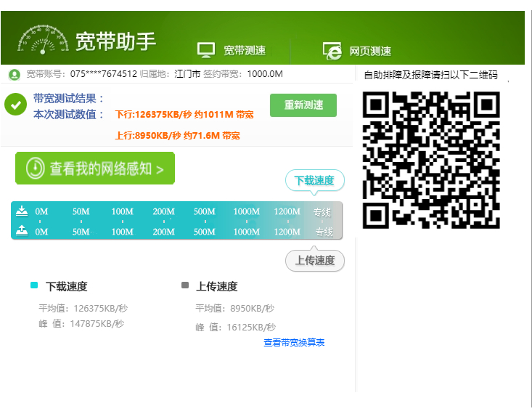Click account number 075****7674512
This screenshot has width=532, height=414.
104,73
